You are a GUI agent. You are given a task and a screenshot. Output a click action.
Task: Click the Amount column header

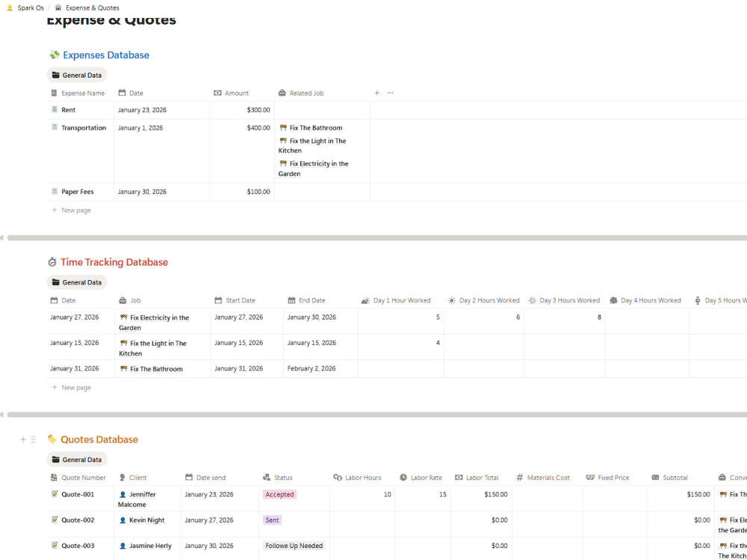click(x=231, y=93)
